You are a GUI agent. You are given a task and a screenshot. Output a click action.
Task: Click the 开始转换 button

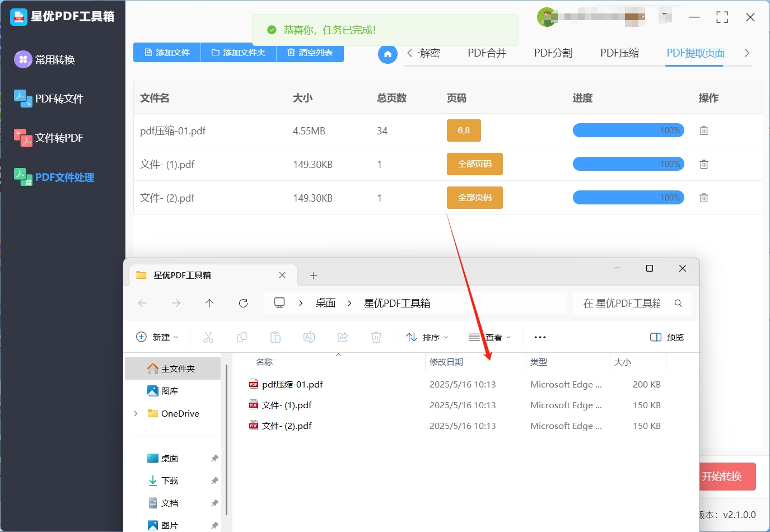click(x=727, y=477)
